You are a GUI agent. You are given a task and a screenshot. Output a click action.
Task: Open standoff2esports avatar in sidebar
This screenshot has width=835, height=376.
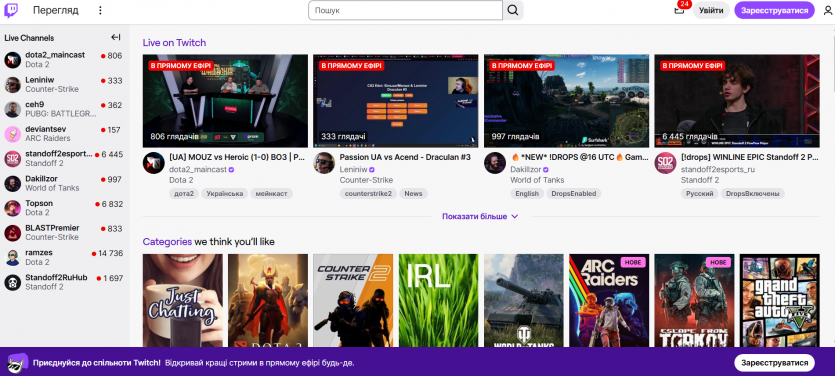tap(13, 159)
